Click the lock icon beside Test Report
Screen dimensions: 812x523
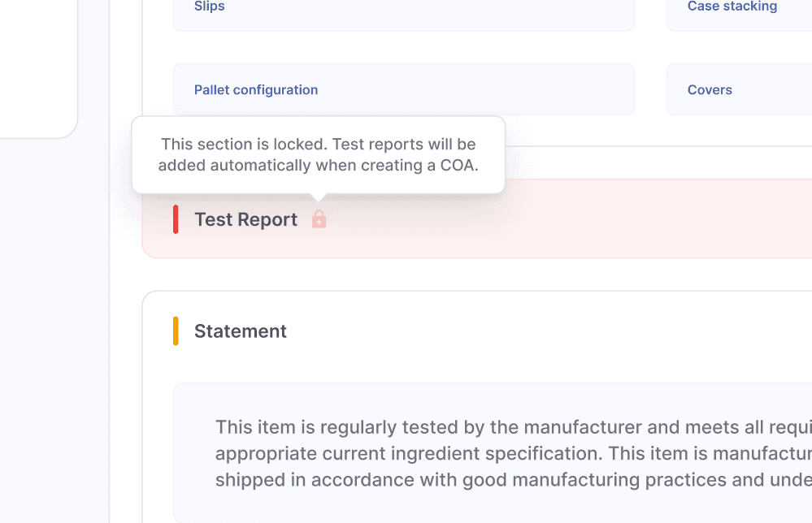point(319,219)
